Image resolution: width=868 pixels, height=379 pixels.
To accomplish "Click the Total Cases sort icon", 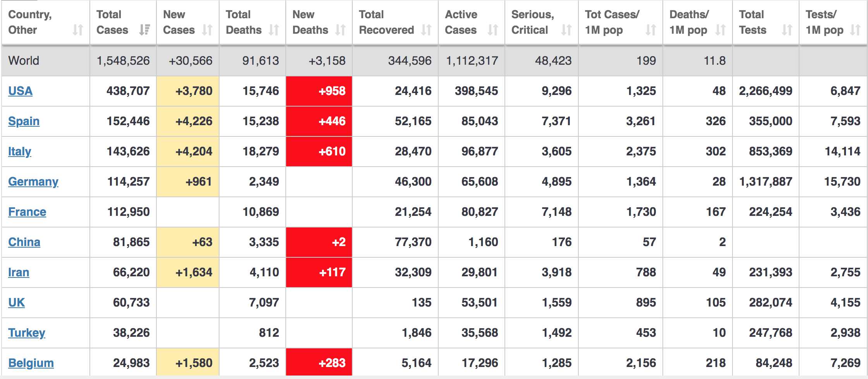I will pos(145,30).
